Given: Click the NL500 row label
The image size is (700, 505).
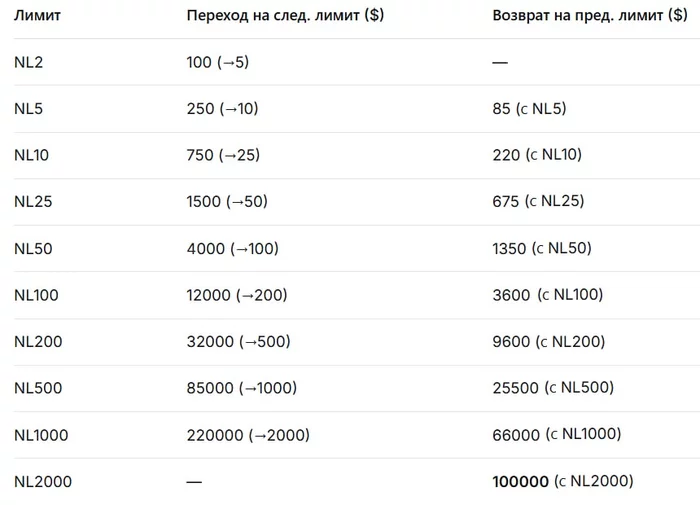Looking at the screenshot, I should tap(38, 388).
